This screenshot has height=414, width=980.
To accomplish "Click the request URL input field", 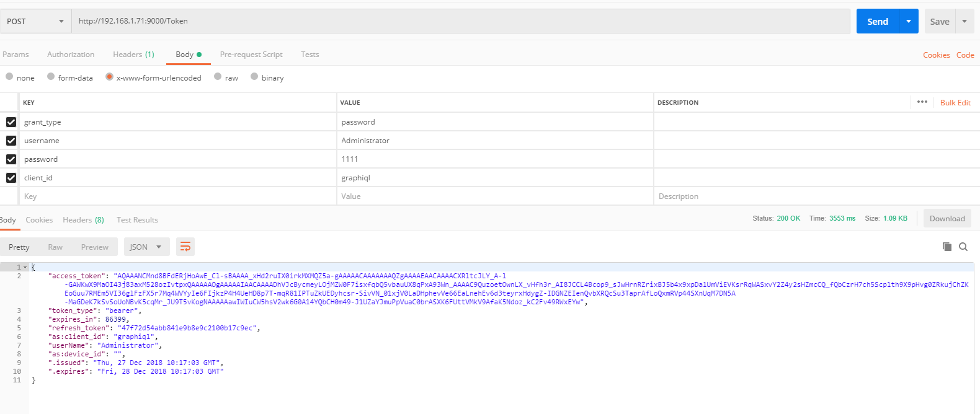I will (461, 21).
